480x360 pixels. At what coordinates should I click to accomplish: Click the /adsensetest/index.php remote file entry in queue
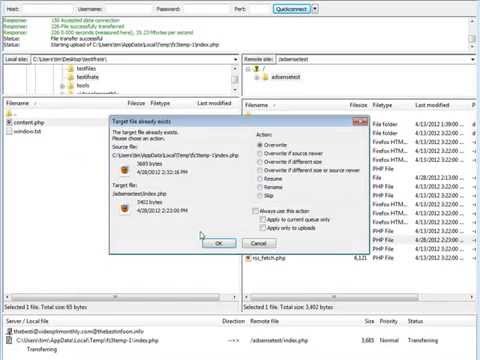[279, 340]
